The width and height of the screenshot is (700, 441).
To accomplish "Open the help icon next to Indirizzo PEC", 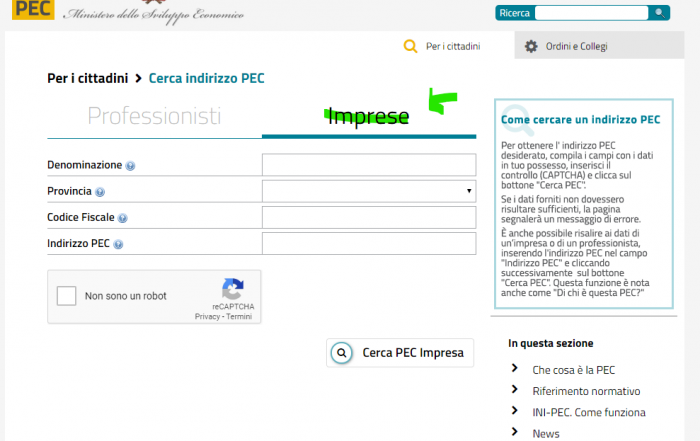I will 118,244.
